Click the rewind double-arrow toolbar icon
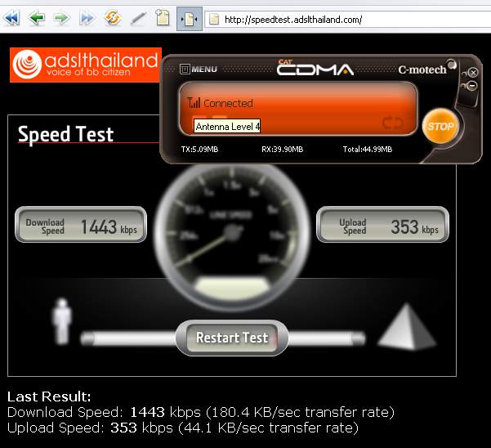491x448 pixels. point(12,18)
